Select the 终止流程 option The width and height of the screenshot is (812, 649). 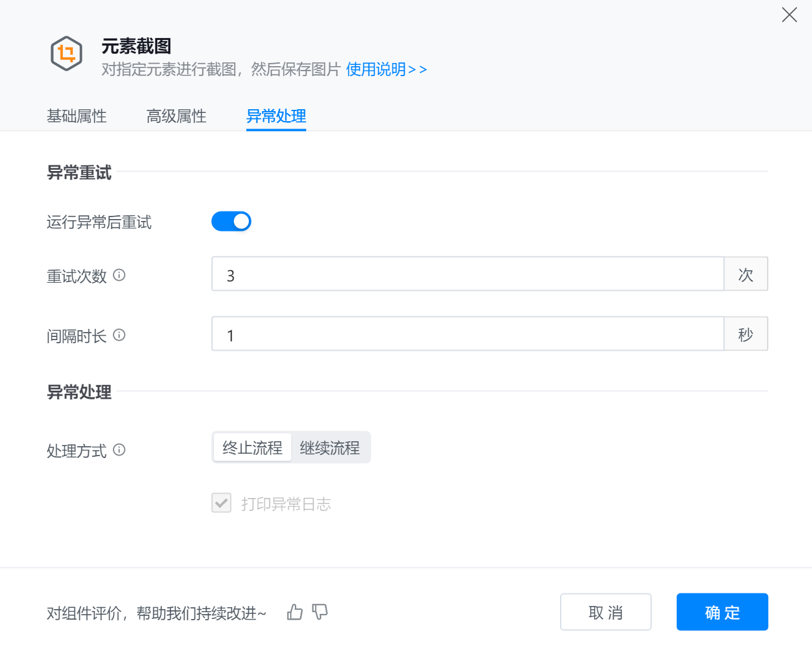tap(253, 447)
